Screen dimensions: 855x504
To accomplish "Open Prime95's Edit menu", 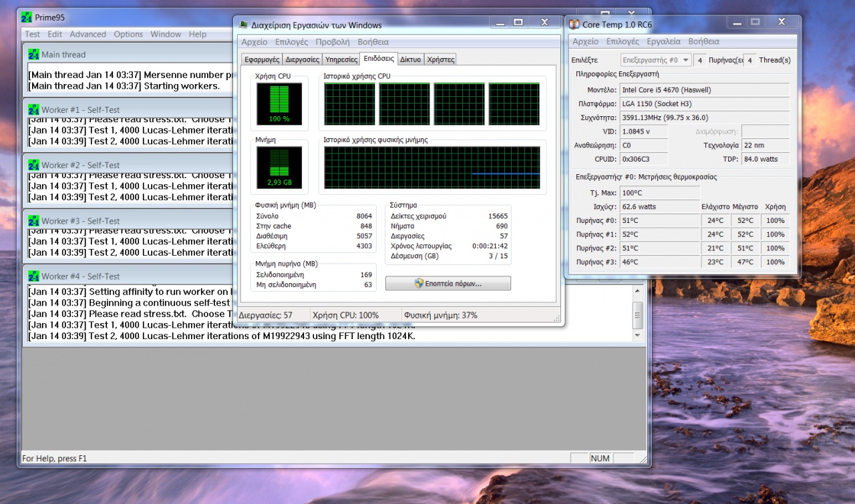I will 55,34.
